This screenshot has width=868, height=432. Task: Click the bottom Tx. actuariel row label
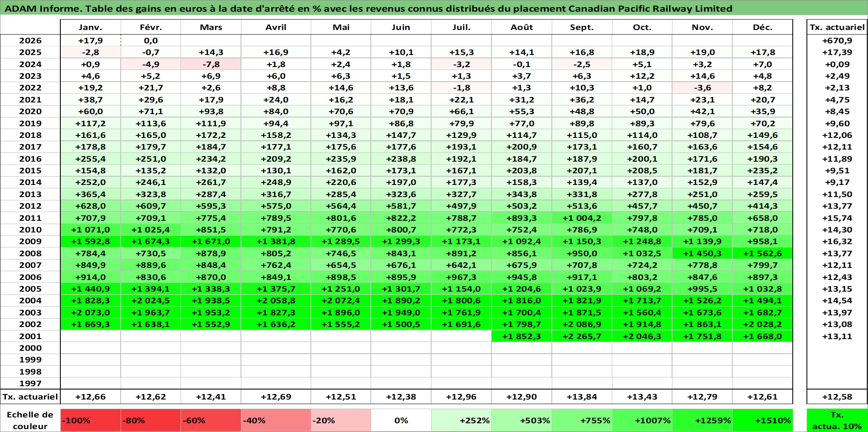pyautogui.click(x=30, y=397)
